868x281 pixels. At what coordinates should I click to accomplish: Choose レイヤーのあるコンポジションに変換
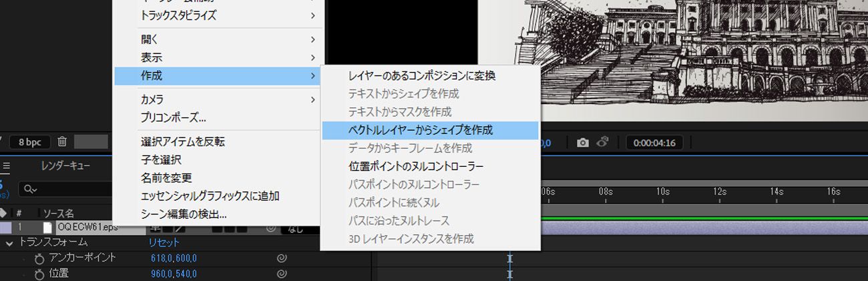430,75
